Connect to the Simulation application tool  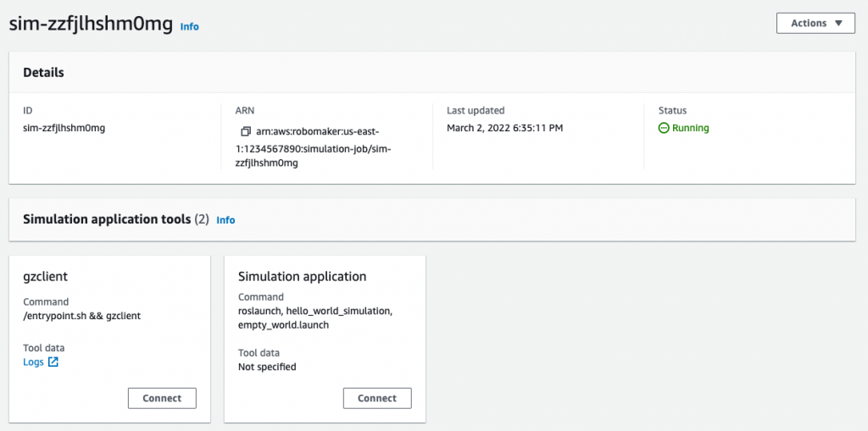(x=377, y=398)
